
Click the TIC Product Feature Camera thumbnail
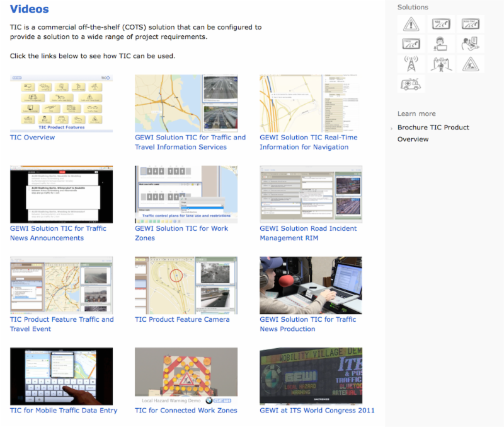pos(186,285)
